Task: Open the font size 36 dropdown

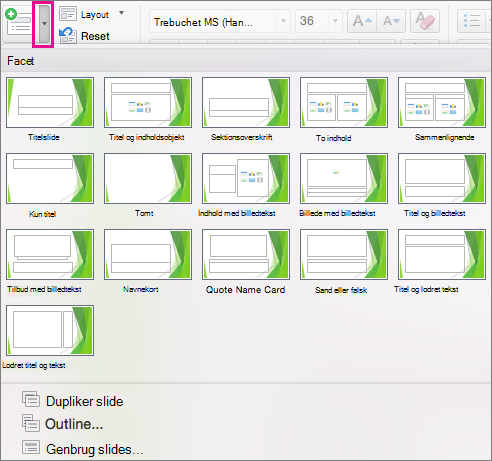Action: pos(335,21)
